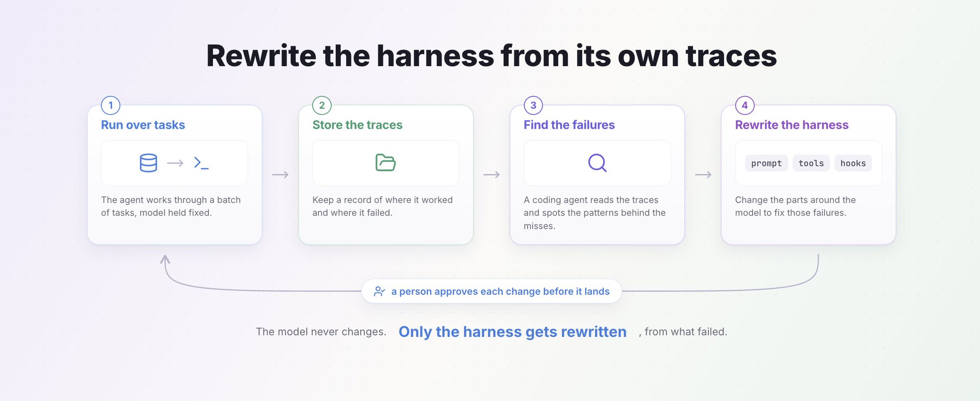This screenshot has width=980, height=401.
Task: Click the 'Run over tasks' heading
Action: point(143,125)
